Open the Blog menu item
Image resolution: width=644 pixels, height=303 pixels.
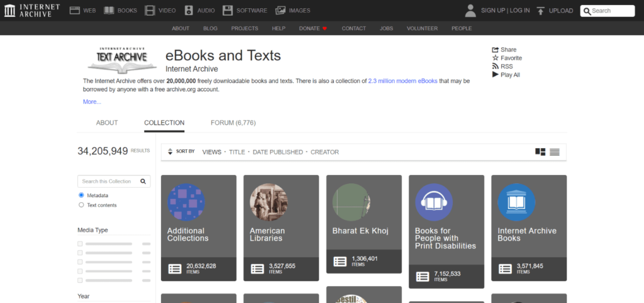210,28
